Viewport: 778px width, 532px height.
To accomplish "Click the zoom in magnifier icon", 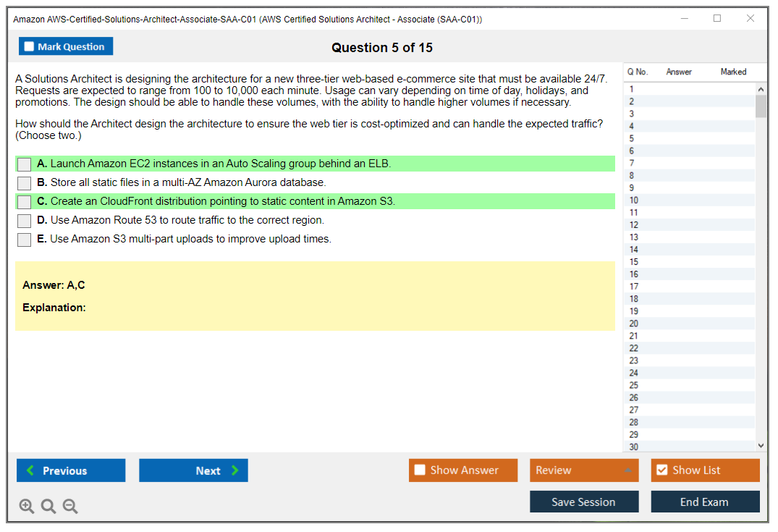I will tap(27, 506).
